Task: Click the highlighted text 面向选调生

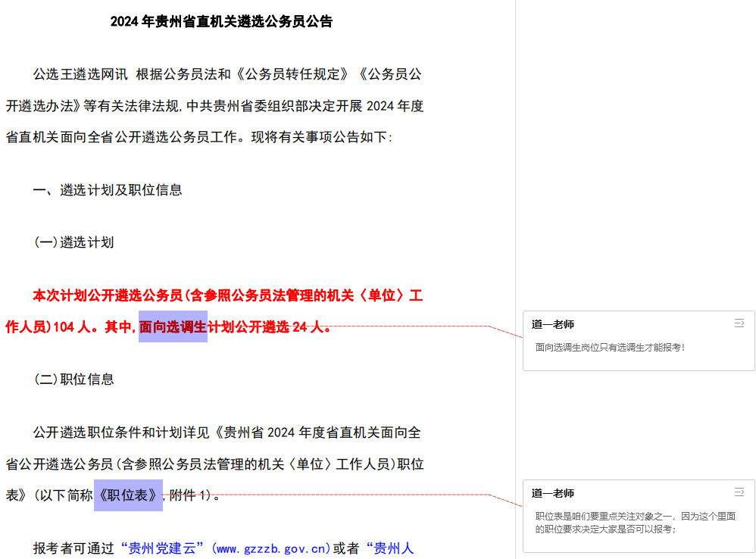Action: pos(173,327)
